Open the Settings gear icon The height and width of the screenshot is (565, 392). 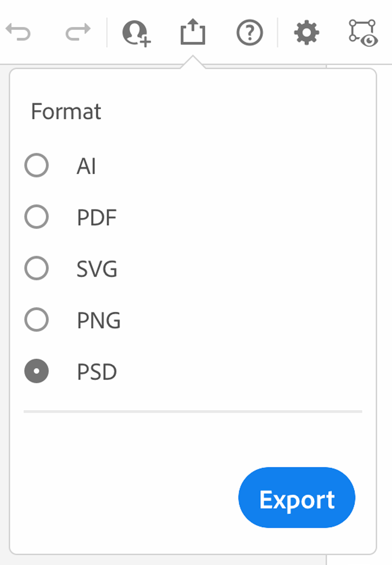tap(307, 32)
